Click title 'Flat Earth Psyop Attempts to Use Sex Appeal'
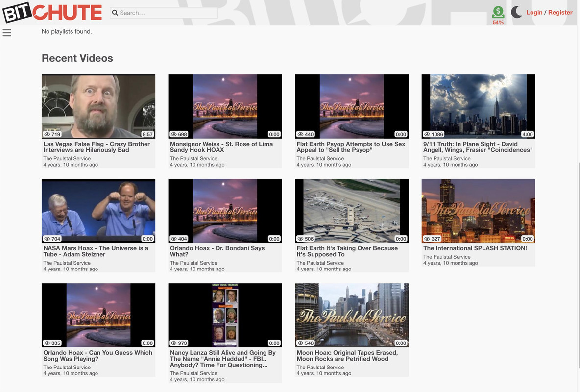This screenshot has height=392, width=580. pyautogui.click(x=351, y=147)
